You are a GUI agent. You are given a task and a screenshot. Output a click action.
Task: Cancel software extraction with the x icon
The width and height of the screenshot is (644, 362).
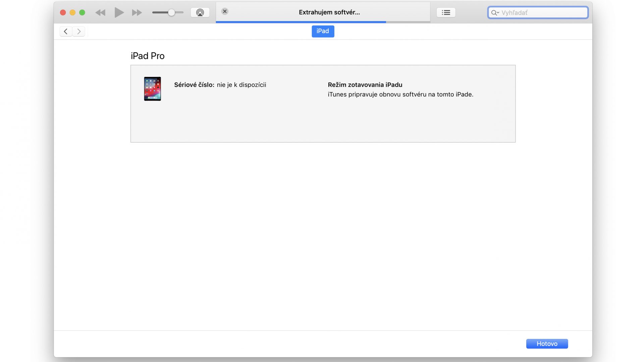[225, 11]
